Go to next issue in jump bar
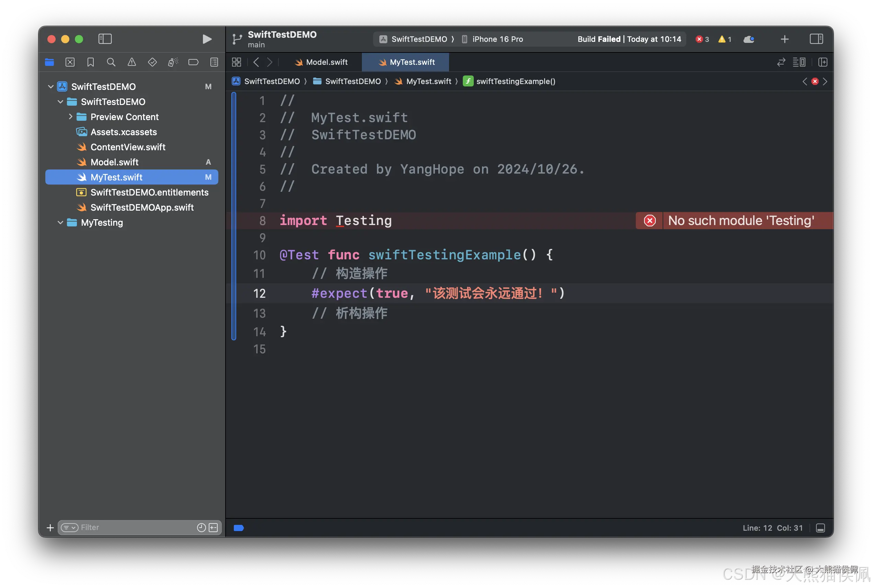The image size is (872, 588). click(x=825, y=81)
